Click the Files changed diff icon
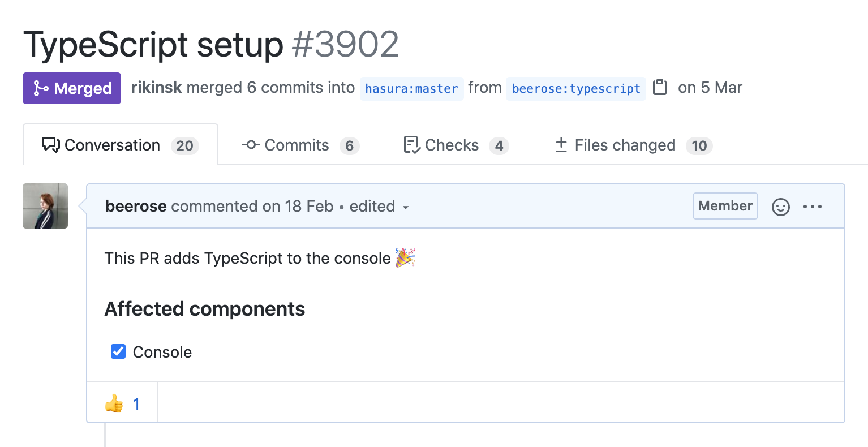This screenshot has width=868, height=447. pos(561,145)
